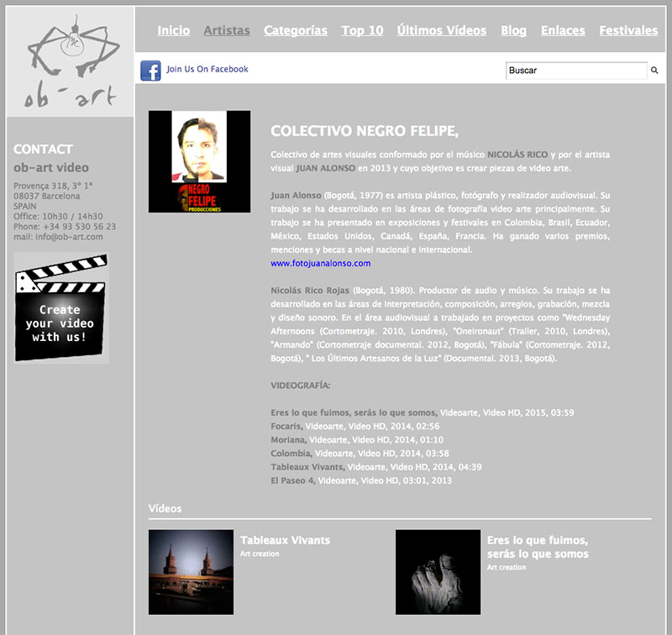Open the Top 10 page
Image resolution: width=672 pixels, height=635 pixels.
[362, 30]
